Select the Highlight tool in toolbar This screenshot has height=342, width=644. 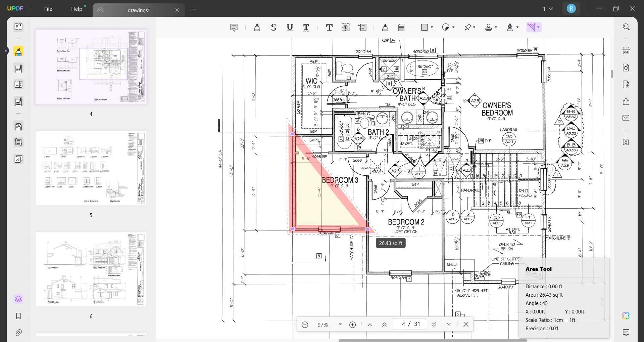(257, 27)
